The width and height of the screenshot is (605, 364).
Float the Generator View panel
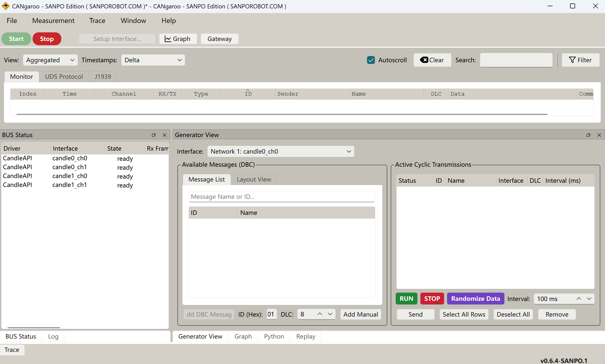pos(588,135)
